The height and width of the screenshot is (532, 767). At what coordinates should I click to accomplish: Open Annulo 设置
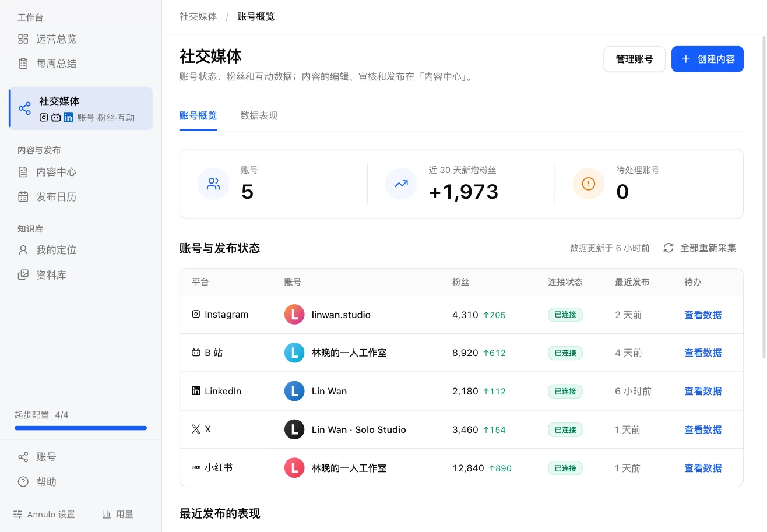[x=44, y=515]
